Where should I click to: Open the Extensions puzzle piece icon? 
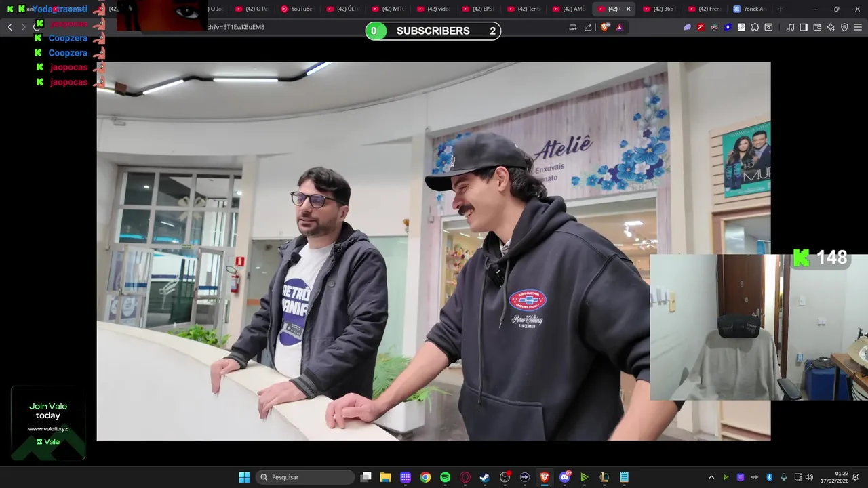coord(755,27)
